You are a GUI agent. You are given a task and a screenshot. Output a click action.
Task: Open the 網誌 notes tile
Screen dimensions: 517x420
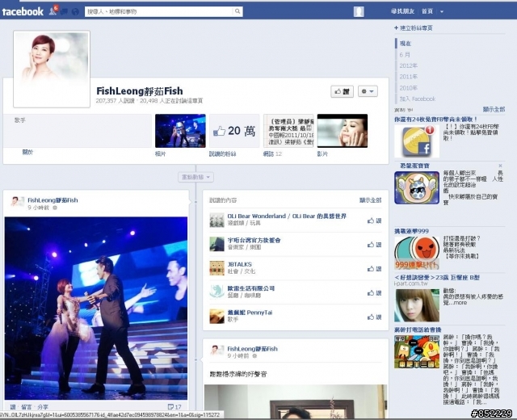288,131
